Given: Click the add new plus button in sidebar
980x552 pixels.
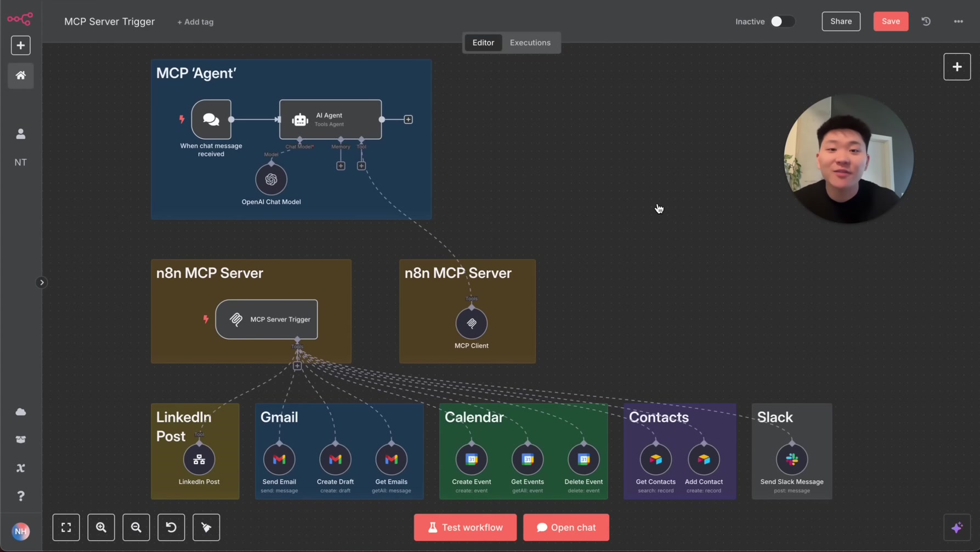Looking at the screenshot, I should click(21, 45).
